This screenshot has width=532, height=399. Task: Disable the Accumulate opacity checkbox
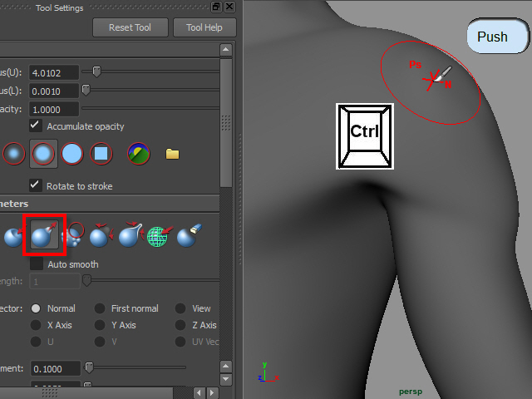[36, 126]
